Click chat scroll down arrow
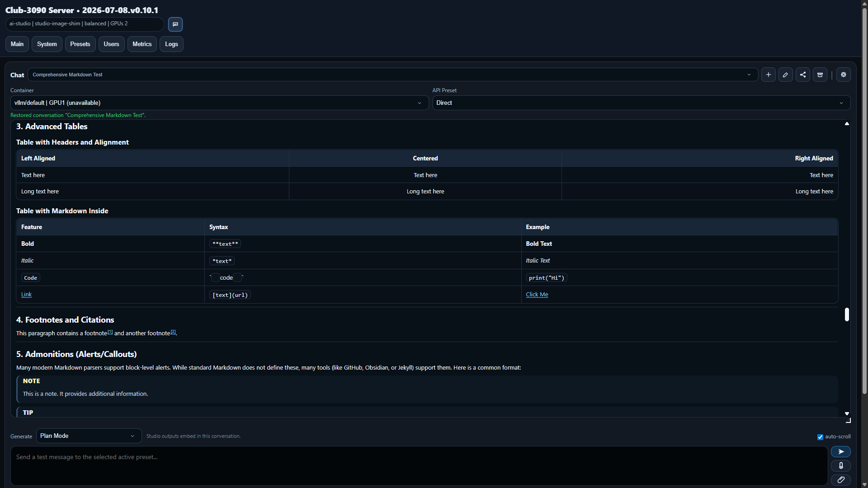This screenshot has width=868, height=488. point(847,413)
